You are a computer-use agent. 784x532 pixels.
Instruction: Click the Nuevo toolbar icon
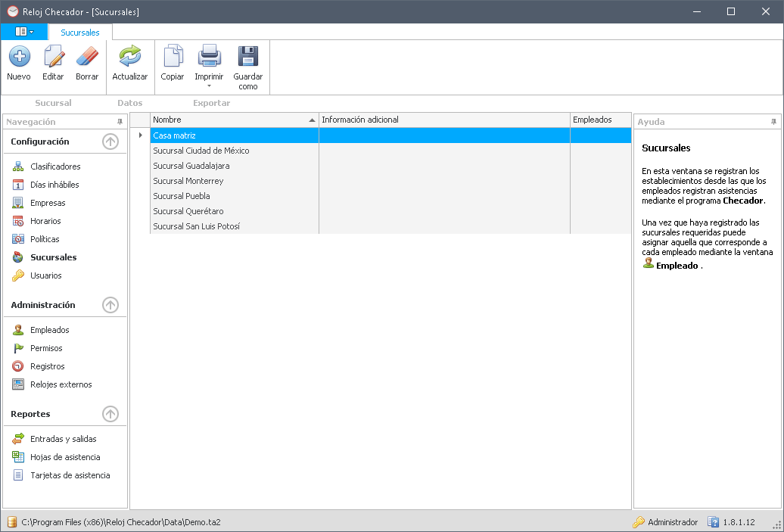point(19,57)
